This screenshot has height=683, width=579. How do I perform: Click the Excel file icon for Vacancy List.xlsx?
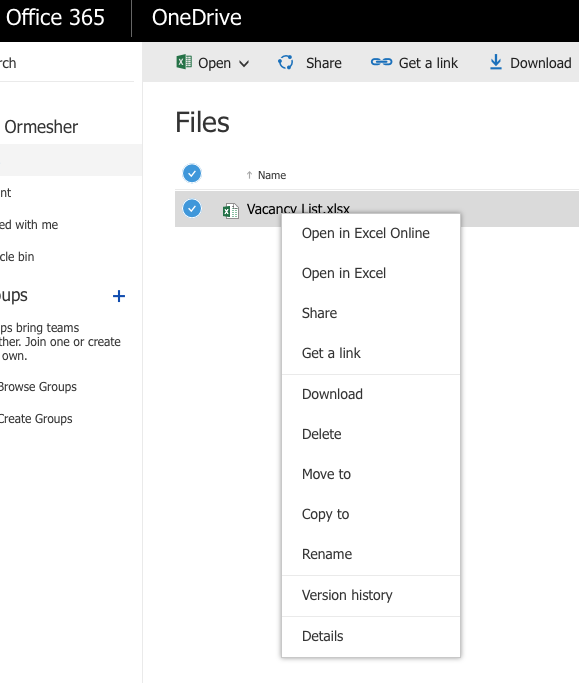(230, 211)
